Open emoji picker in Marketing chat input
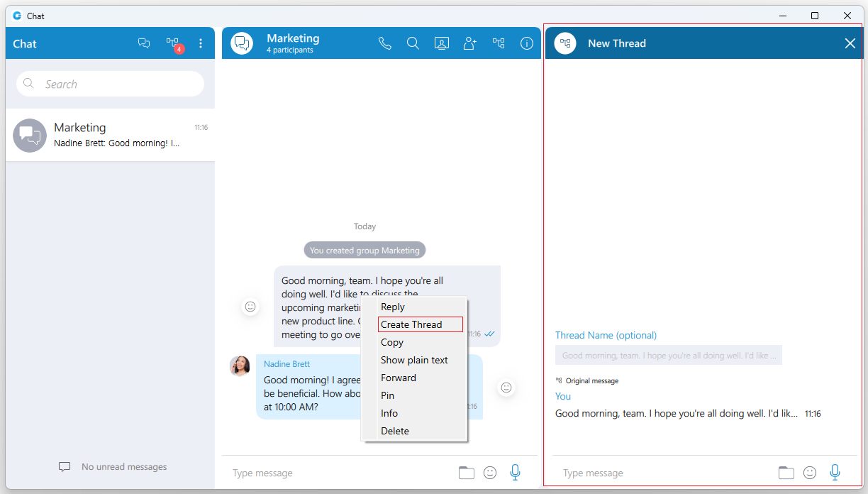The image size is (868, 494). coord(490,473)
